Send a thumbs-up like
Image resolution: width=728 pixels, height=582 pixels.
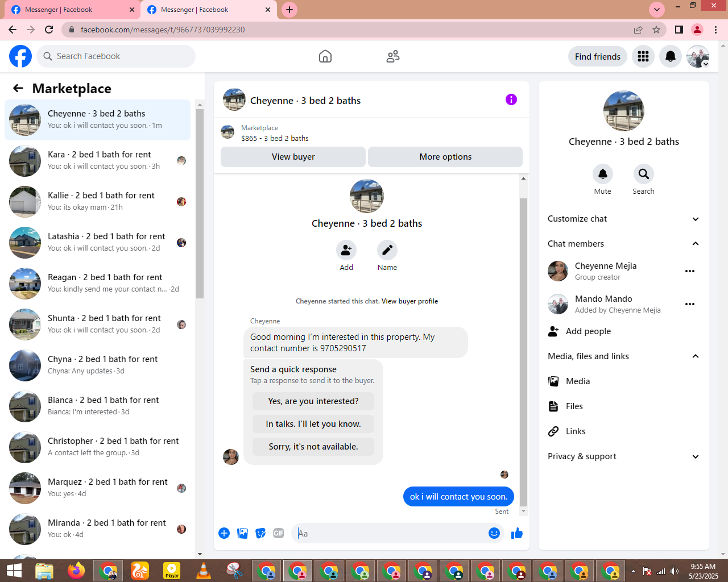[x=517, y=533]
